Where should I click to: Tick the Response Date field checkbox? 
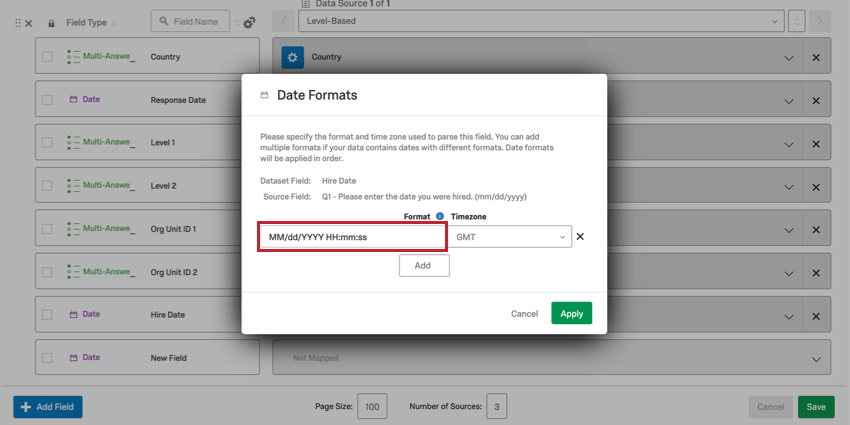[x=47, y=100]
